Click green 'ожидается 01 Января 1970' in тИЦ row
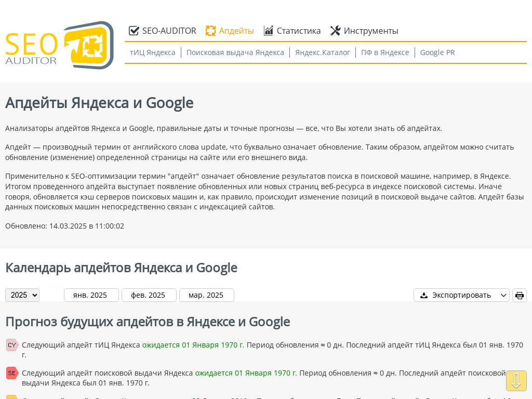532x399 pixels. (193, 345)
